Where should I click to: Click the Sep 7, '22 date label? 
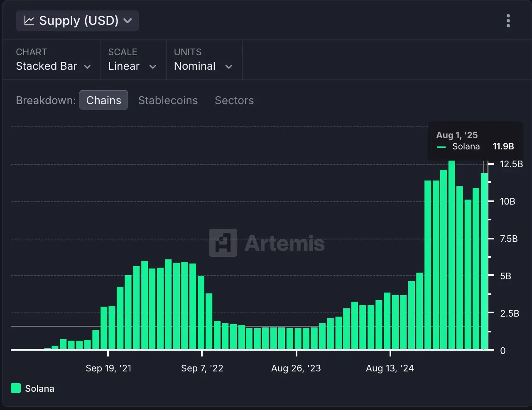202,368
